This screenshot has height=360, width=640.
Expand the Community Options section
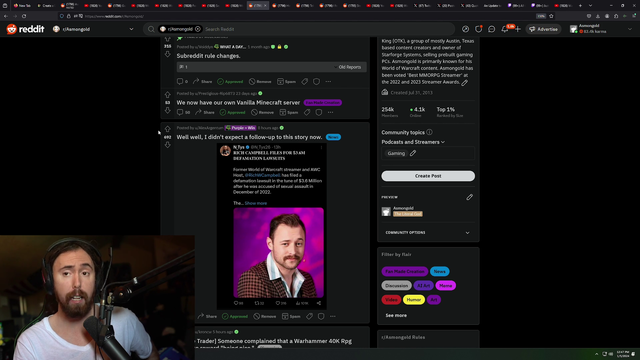point(428,233)
